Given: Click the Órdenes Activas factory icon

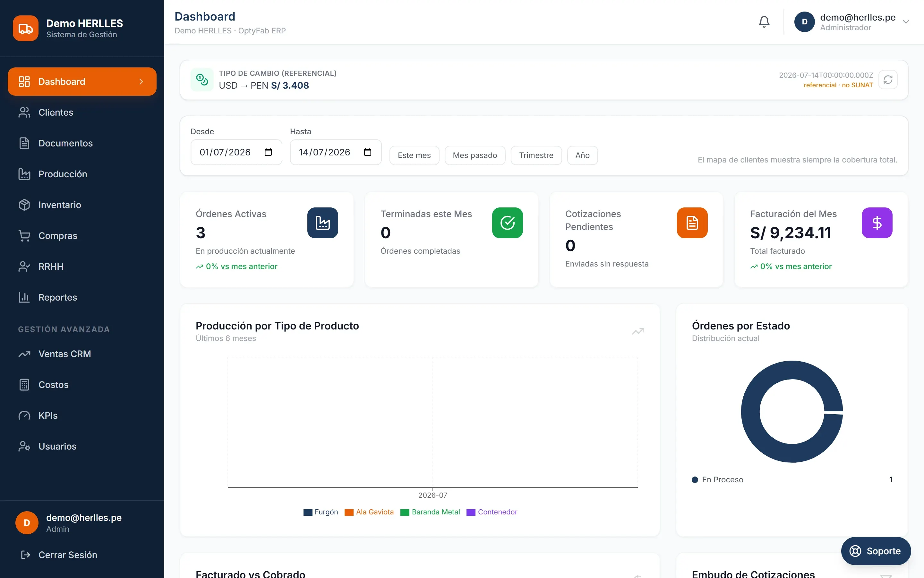Looking at the screenshot, I should point(323,223).
